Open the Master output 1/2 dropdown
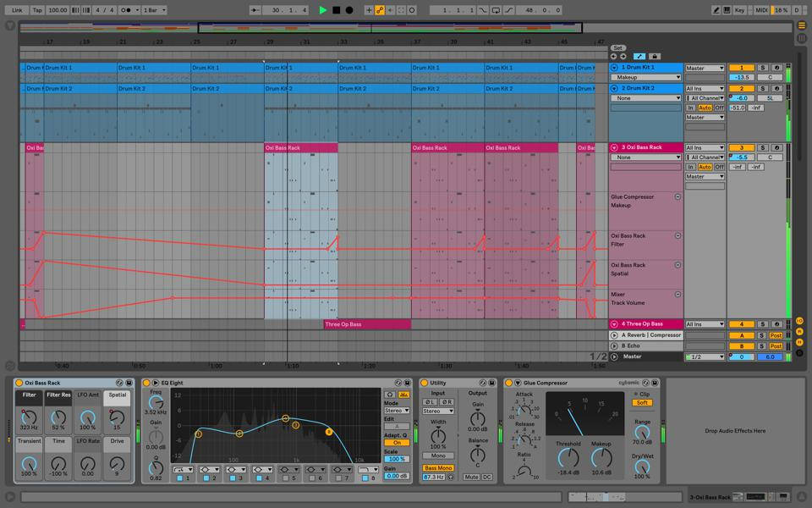This screenshot has height=508, width=812. click(x=705, y=356)
